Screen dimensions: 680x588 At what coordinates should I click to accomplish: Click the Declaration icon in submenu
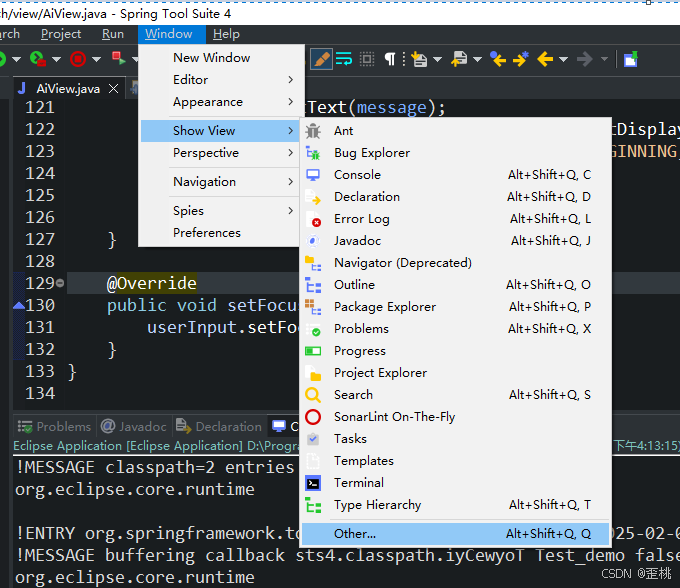point(313,197)
